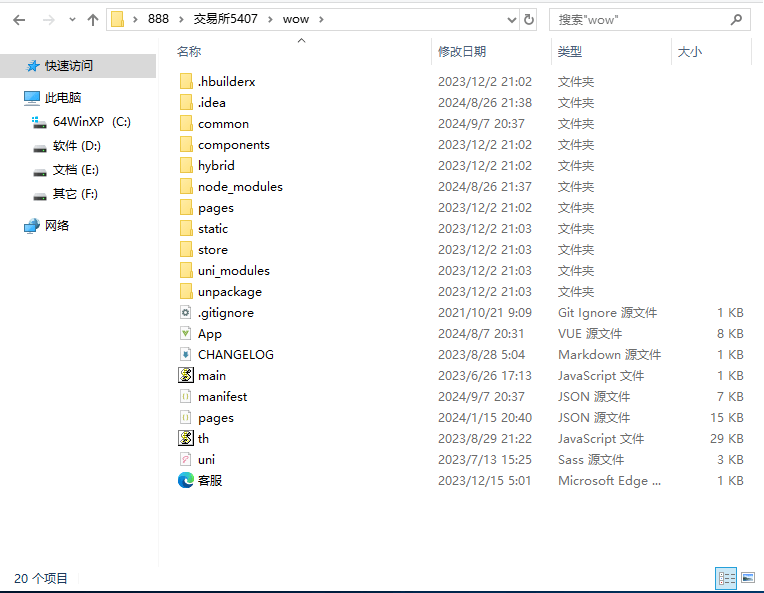Select the components folder icon
Viewport: 764px width, 593px height.
(186, 144)
